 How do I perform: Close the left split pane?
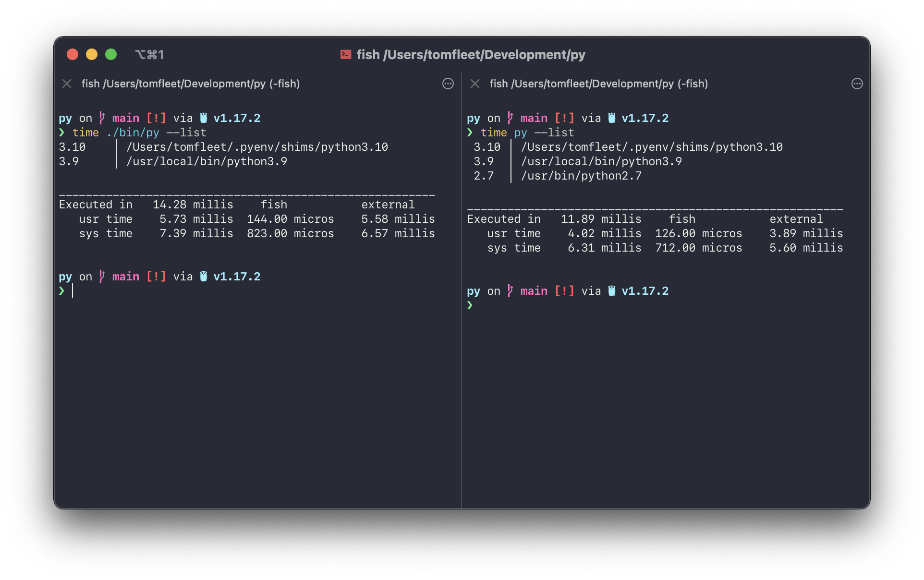[x=67, y=84]
